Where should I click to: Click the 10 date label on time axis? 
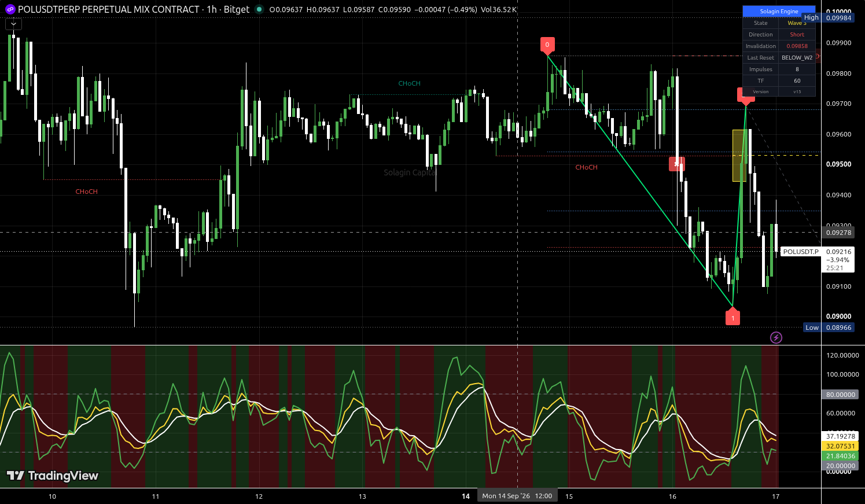pos(52,496)
